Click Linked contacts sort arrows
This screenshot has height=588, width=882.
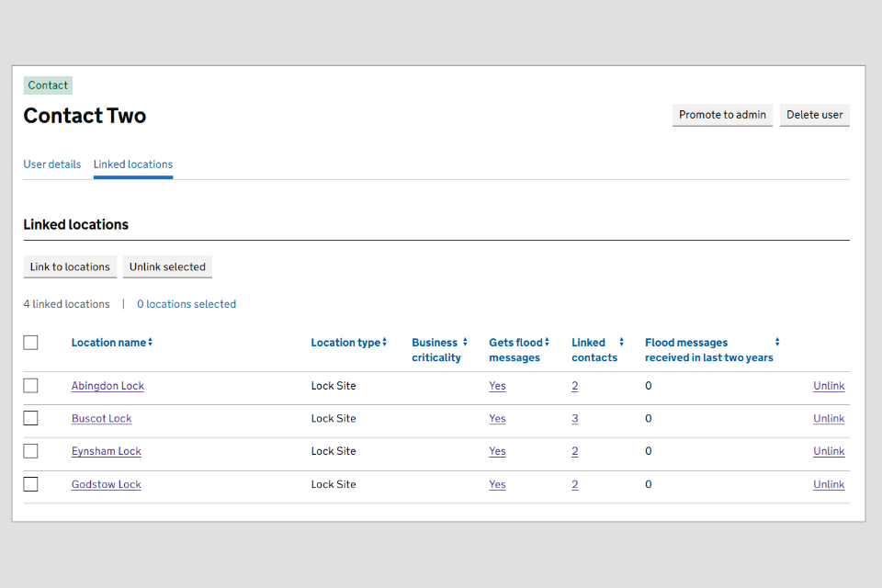621,343
